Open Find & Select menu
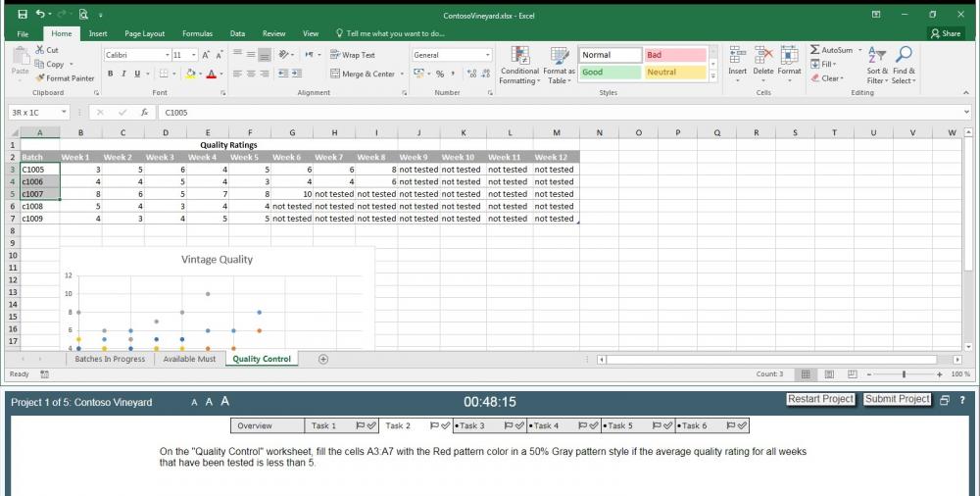Image resolution: width=980 pixels, height=496 pixels. [904, 65]
